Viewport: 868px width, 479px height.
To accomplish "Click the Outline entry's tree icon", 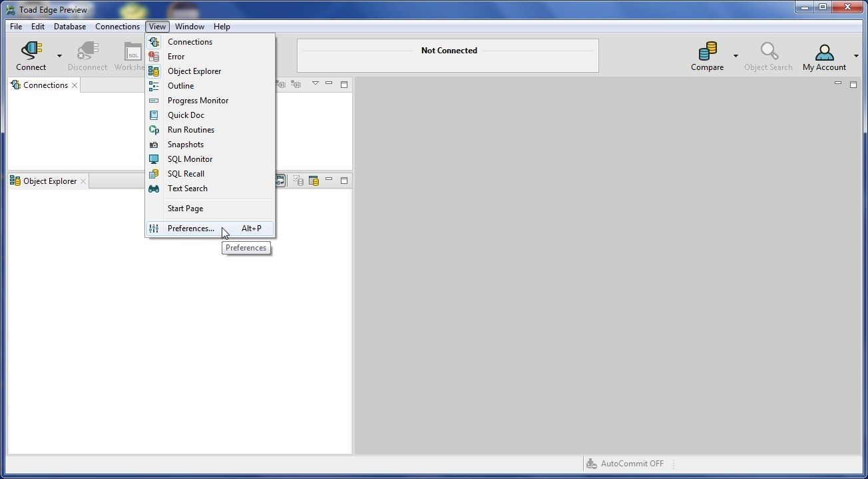I will (154, 86).
